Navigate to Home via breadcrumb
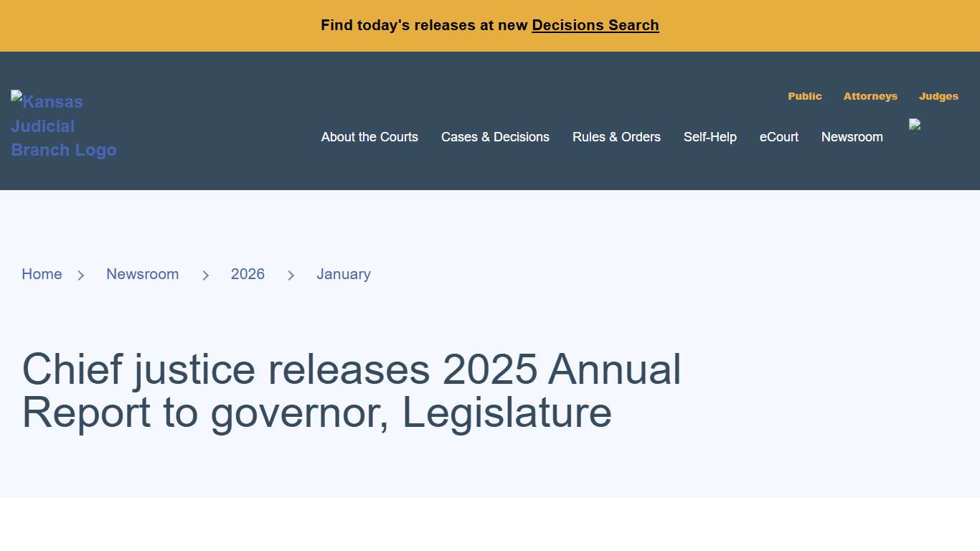 pos(42,274)
